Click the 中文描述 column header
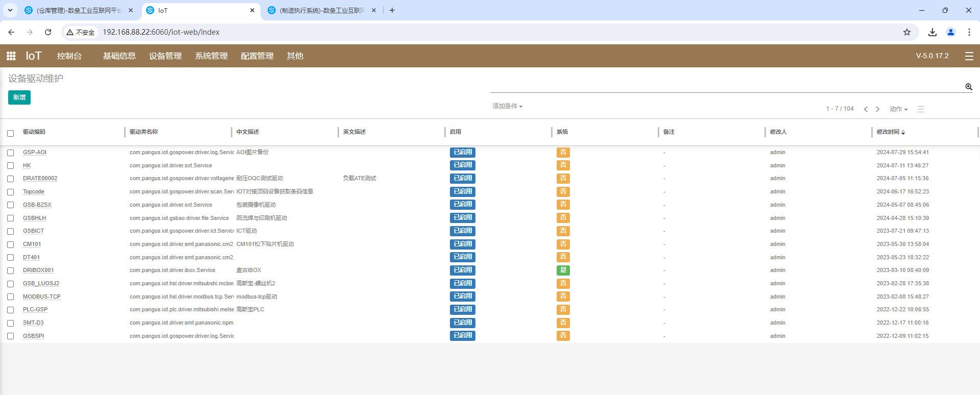Image resolution: width=980 pixels, height=395 pixels. tap(248, 132)
